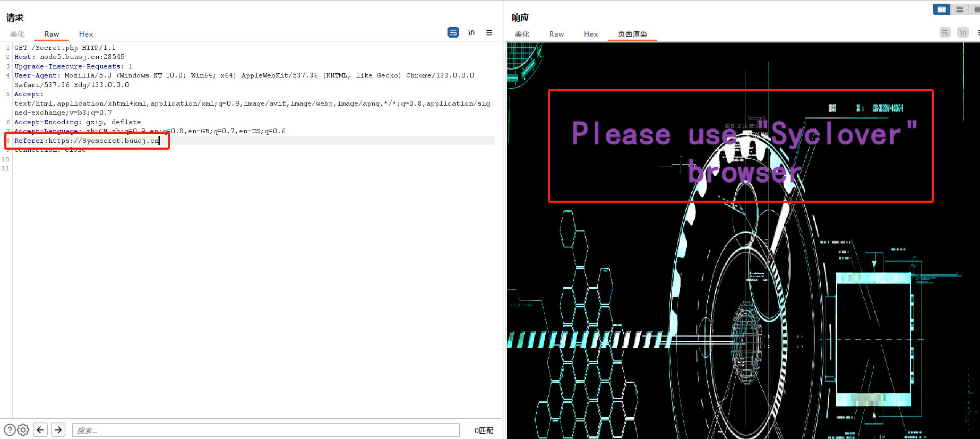Go to the next search match
Viewport: 980px width, 439px height.
point(58,430)
